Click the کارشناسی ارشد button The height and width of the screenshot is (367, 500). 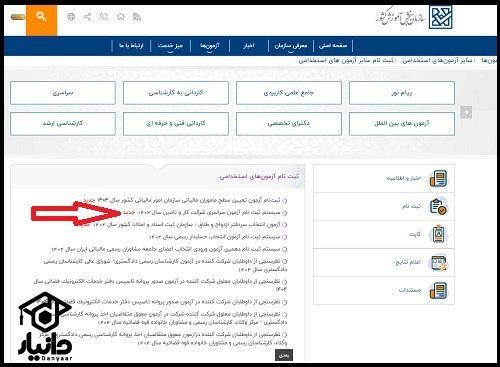(x=63, y=124)
